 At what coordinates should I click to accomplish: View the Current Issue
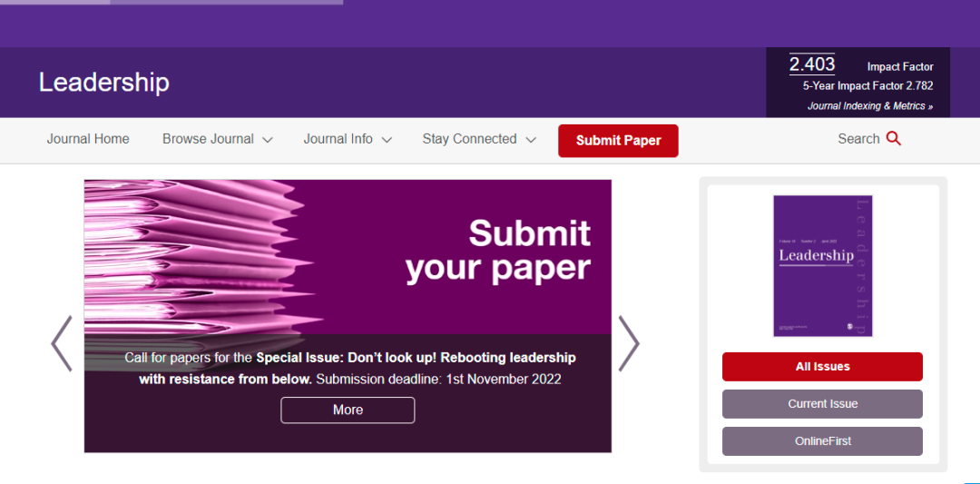[x=822, y=404]
